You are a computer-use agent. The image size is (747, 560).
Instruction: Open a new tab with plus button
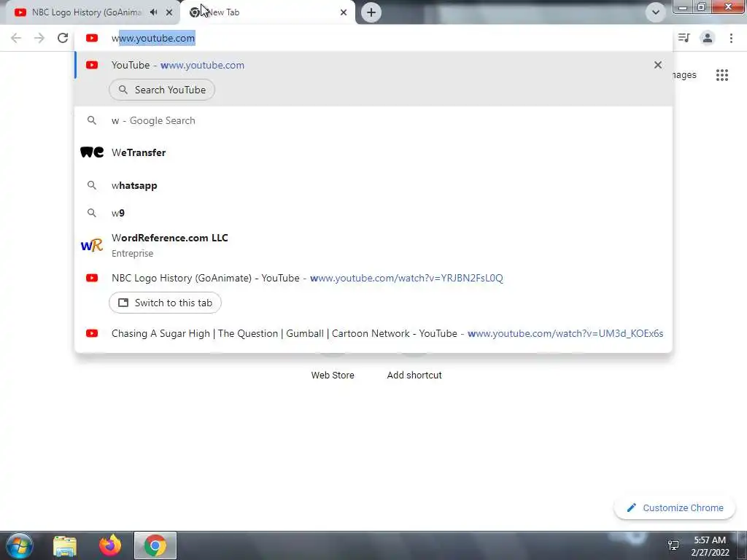pyautogui.click(x=371, y=12)
